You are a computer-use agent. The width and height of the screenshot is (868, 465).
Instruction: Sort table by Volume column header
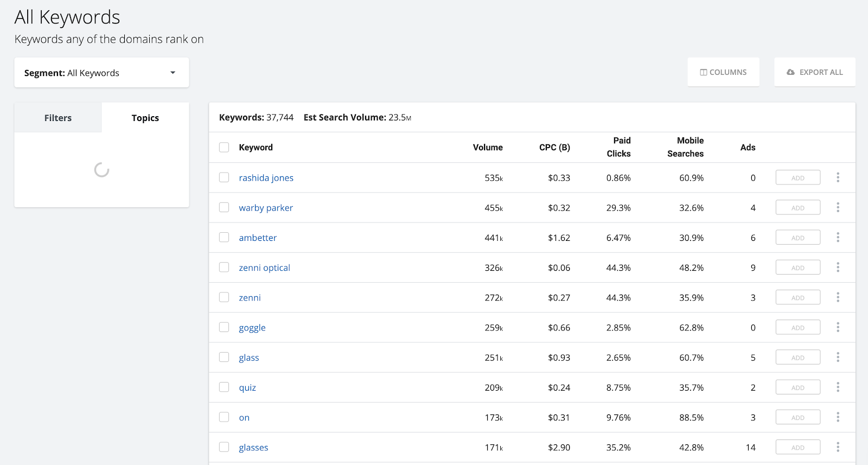pos(488,147)
